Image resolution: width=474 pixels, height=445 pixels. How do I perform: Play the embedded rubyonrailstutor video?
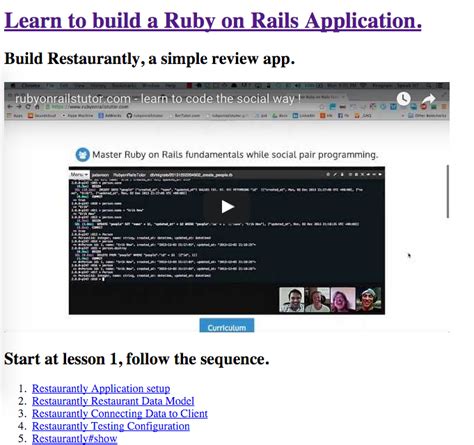pos(227,207)
